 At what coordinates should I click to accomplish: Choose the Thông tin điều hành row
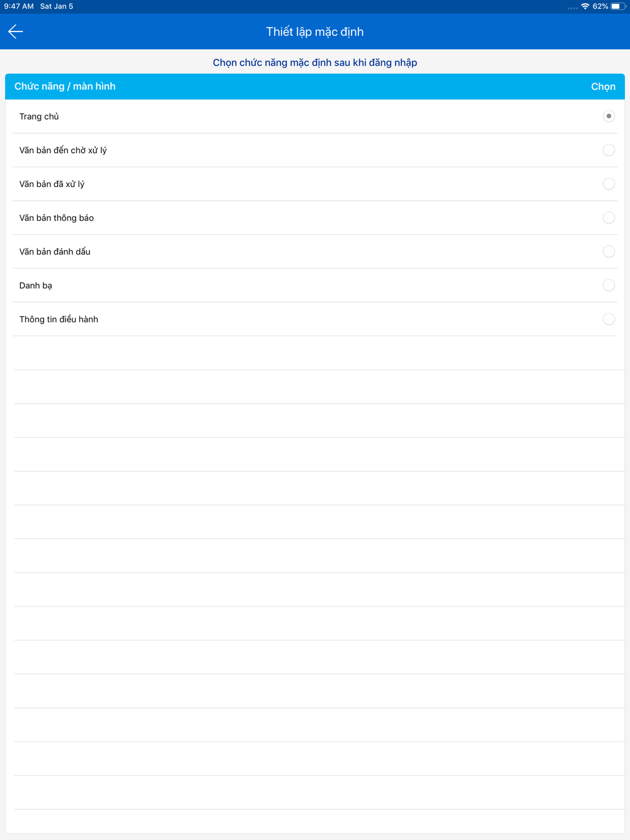click(x=315, y=319)
